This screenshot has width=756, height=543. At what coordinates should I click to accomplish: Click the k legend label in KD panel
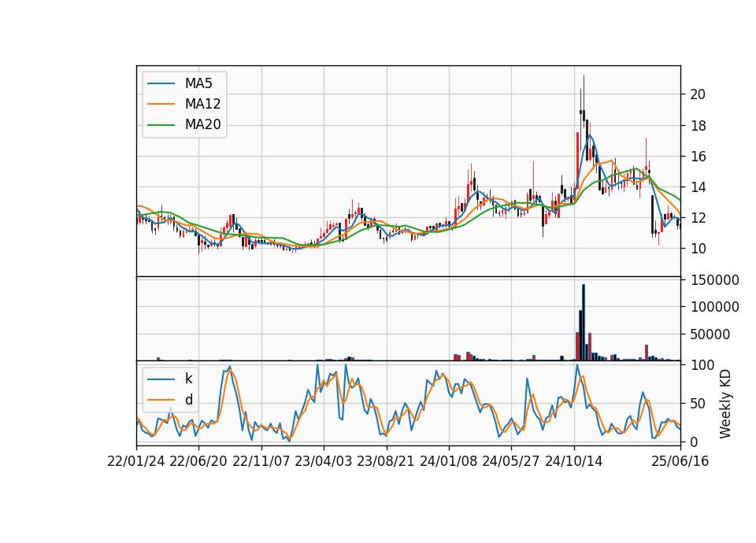coord(188,379)
